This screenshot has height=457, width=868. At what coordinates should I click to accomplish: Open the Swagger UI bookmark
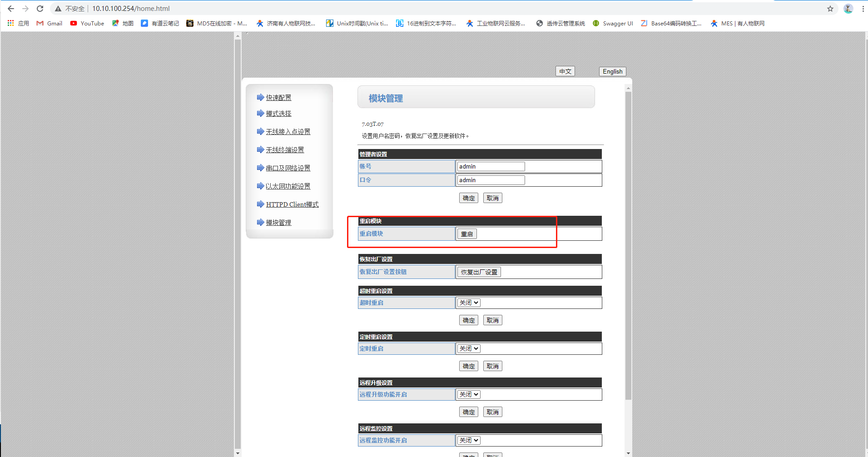click(613, 23)
